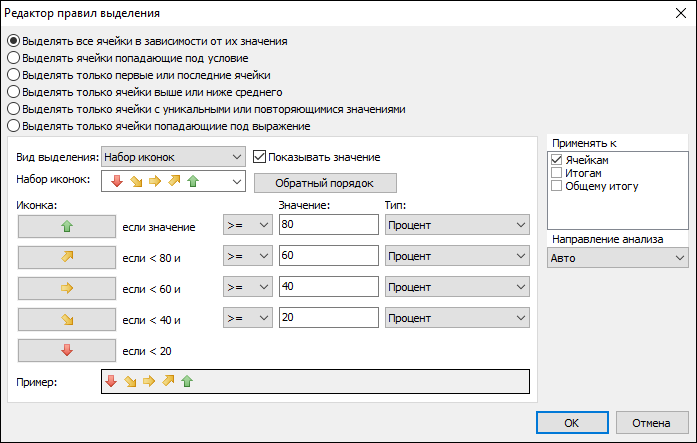Toggle the Показывать значение checkbox
This screenshot has width=697, height=443.
click(x=259, y=157)
